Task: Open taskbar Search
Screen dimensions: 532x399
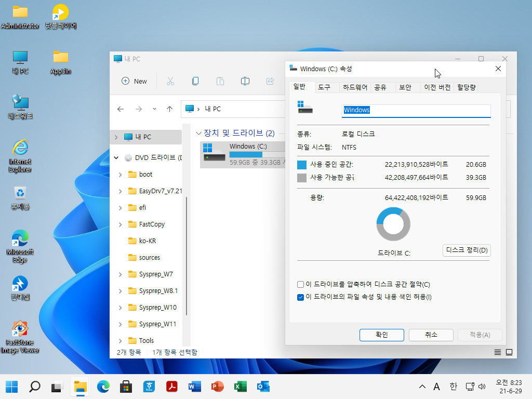Action: coord(35,387)
